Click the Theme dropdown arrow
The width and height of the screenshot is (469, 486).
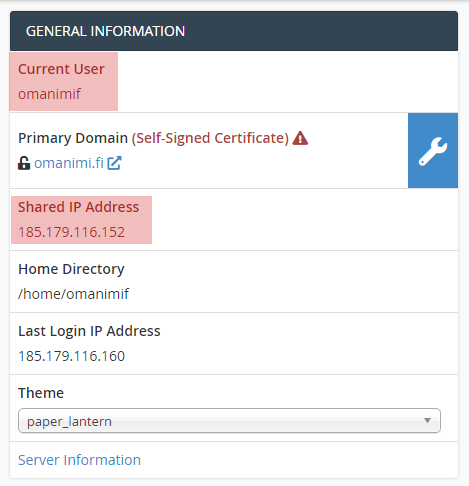(x=427, y=421)
